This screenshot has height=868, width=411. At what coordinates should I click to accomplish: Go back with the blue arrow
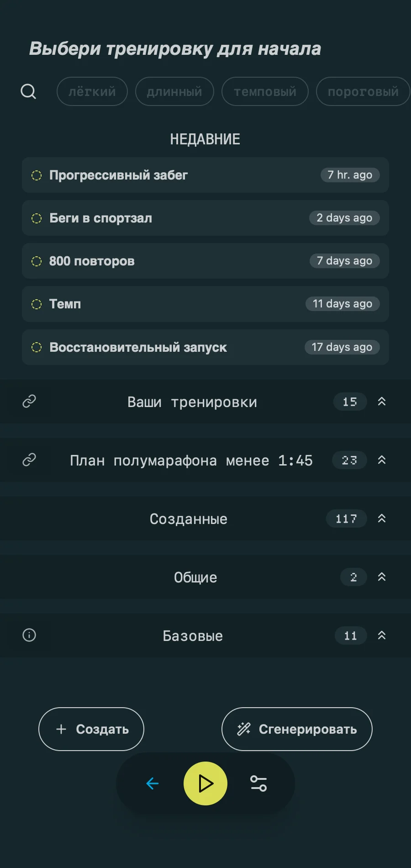click(153, 784)
